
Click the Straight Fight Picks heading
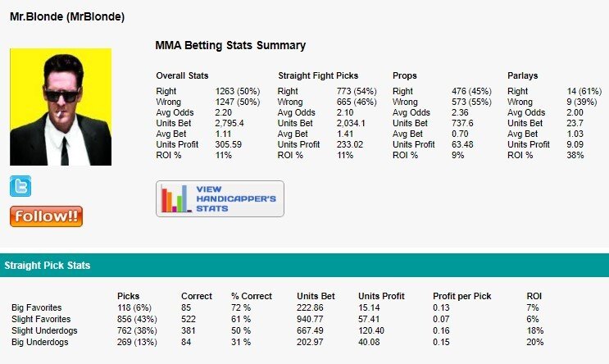318,75
